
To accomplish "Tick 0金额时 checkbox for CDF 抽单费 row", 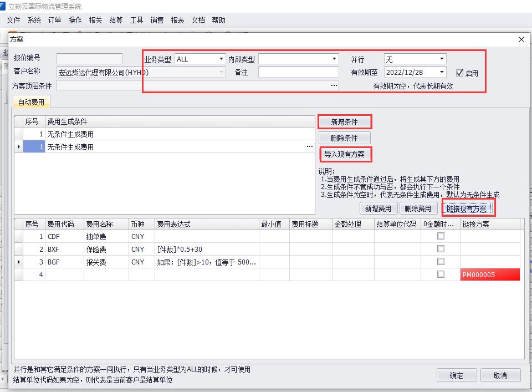I will pos(441,236).
